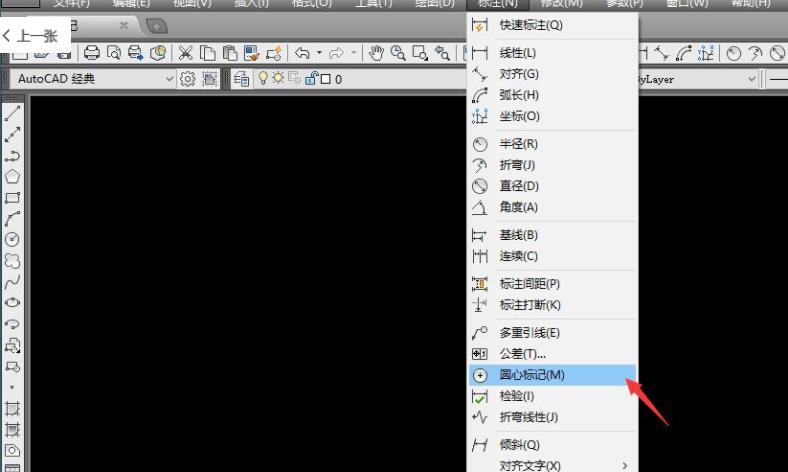Choose 公差(T)... menu item
Screen dimensions: 788x472
point(553,354)
